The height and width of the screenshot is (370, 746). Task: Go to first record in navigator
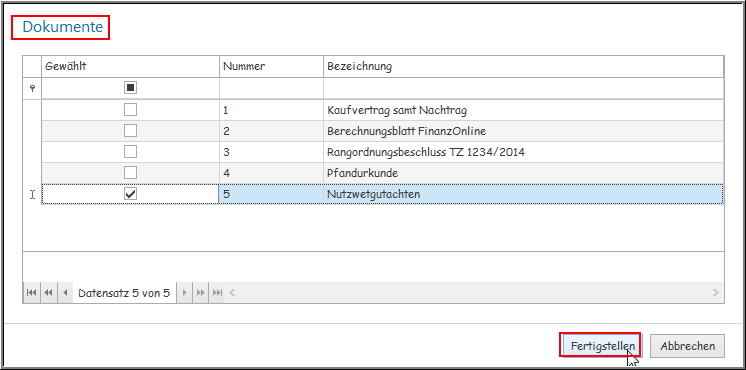click(31, 292)
